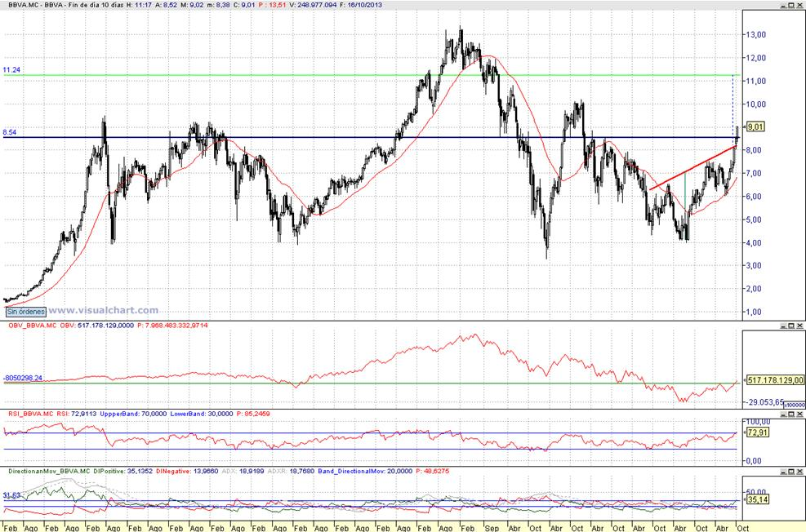Image resolution: width=806 pixels, height=532 pixels.
Task: Minimize the Directional Movement panel
Action: pyautogui.click(x=783, y=471)
